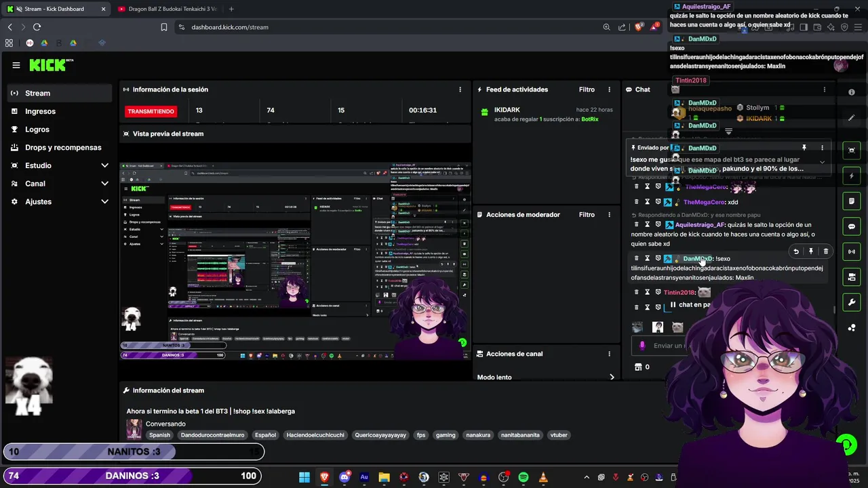Delete the hovered DanMDxD chat message

825,251
